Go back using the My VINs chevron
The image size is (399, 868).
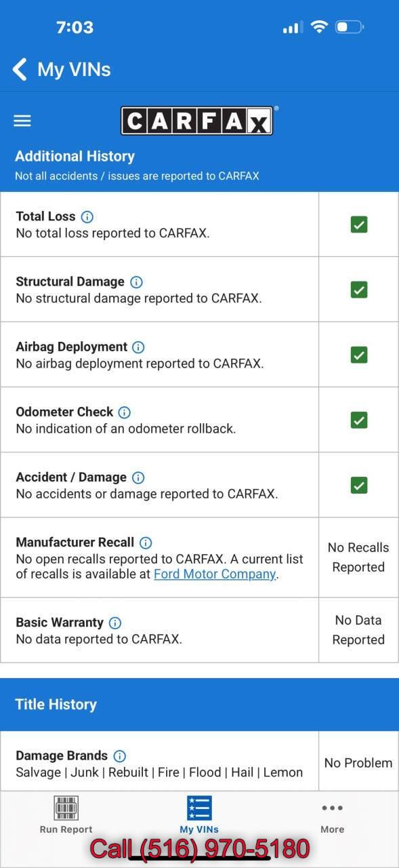(20, 69)
